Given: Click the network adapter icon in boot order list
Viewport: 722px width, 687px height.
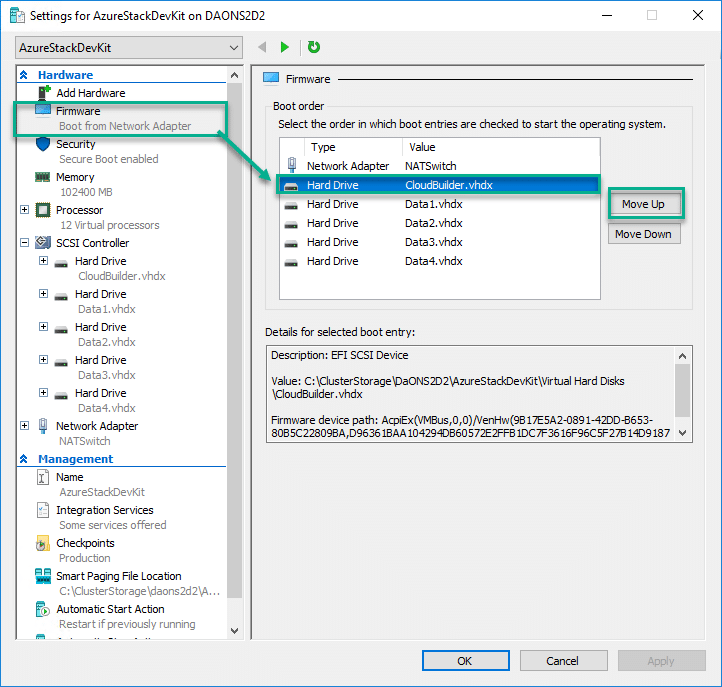Looking at the screenshot, I should click(x=291, y=165).
